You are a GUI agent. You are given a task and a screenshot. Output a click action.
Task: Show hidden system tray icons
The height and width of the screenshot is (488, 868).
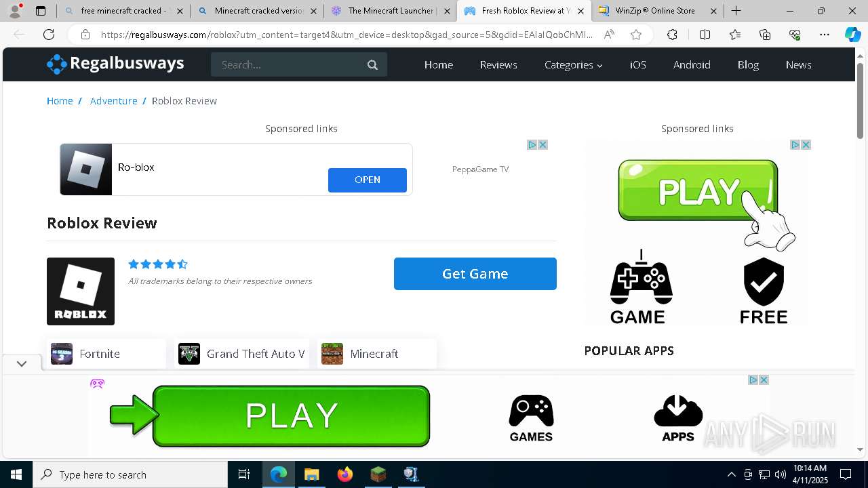click(x=731, y=474)
